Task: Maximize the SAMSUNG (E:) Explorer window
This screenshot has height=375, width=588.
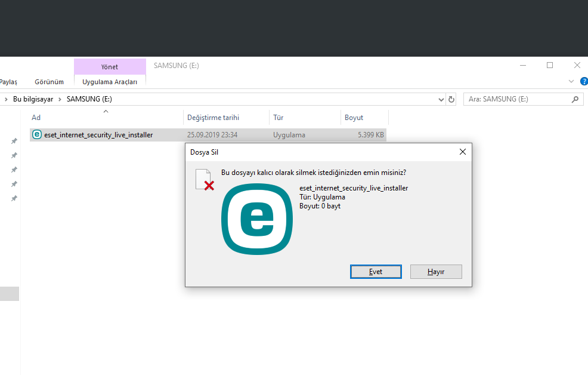Action: tap(550, 65)
